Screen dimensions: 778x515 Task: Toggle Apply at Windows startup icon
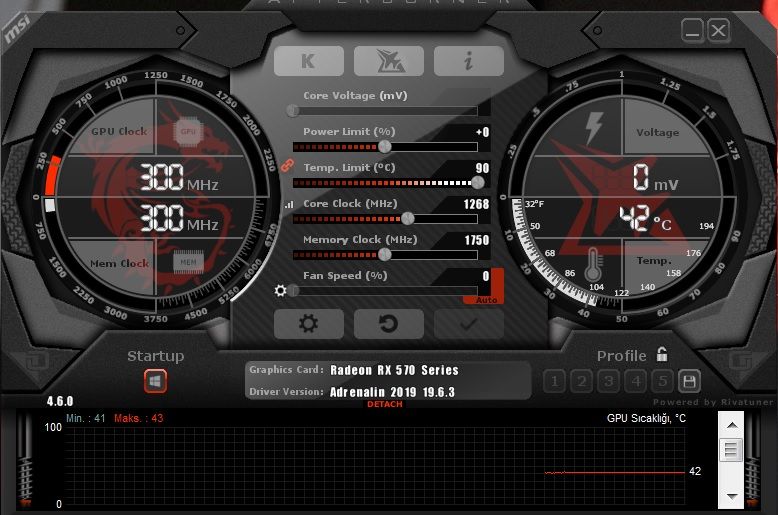pos(155,381)
